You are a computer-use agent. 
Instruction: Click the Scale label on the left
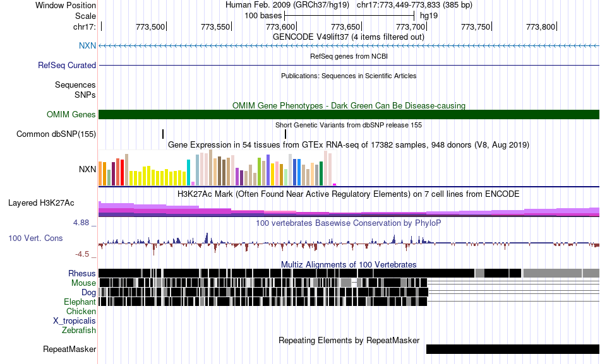tap(85, 16)
